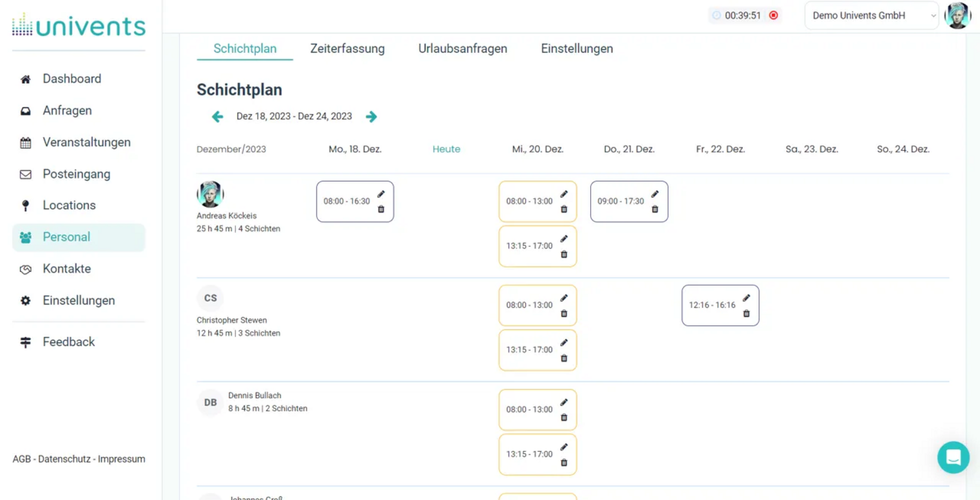Image resolution: width=980 pixels, height=500 pixels.
Task: Delete Dennis Bullach's 13:15 - 17:00 shift
Action: [564, 463]
